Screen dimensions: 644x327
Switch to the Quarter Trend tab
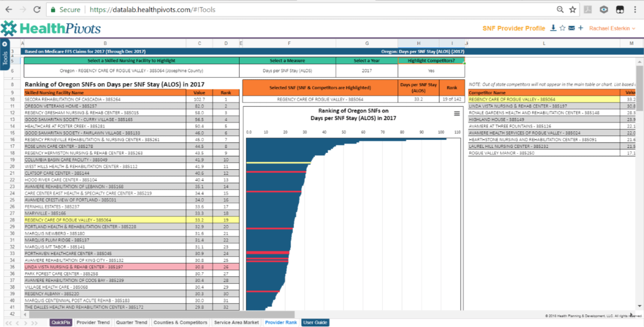(x=132, y=323)
